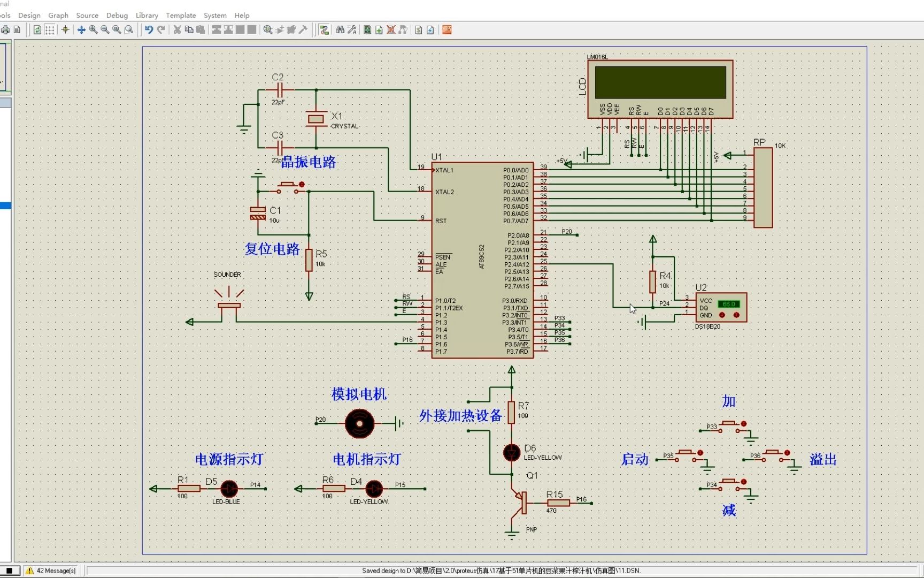Viewport: 924px width, 578px height.
Task: Open the Debug menu
Action: pyautogui.click(x=117, y=16)
